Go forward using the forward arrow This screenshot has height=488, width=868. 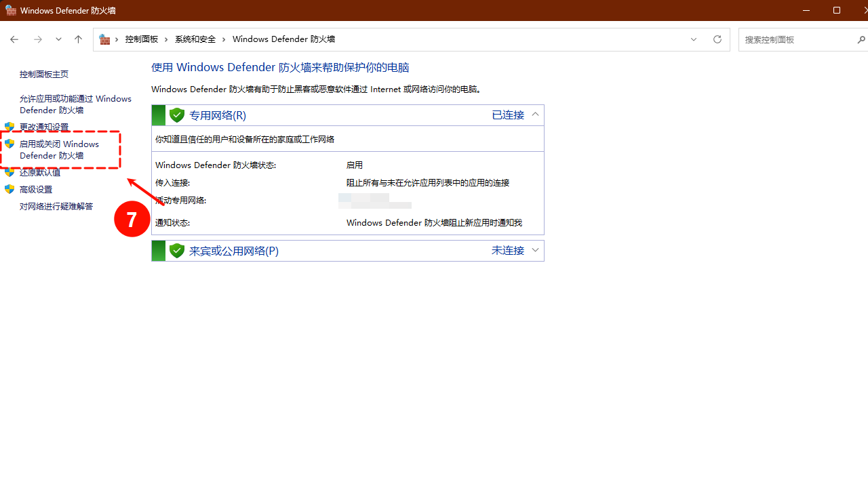pos(38,39)
